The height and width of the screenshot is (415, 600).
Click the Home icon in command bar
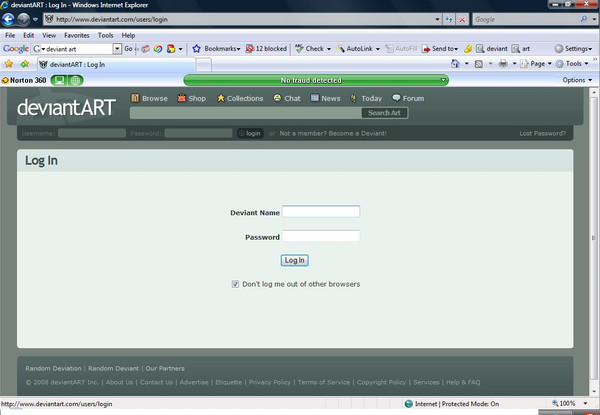coord(455,63)
